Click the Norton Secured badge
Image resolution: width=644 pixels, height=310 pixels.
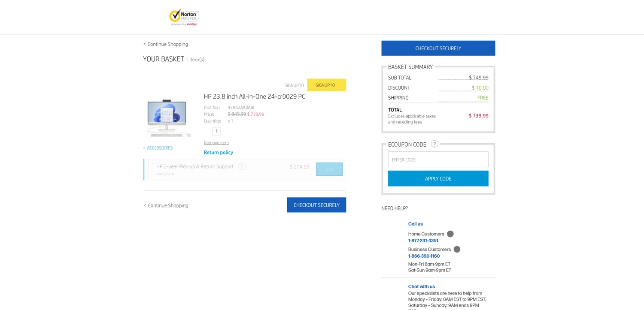click(x=184, y=17)
